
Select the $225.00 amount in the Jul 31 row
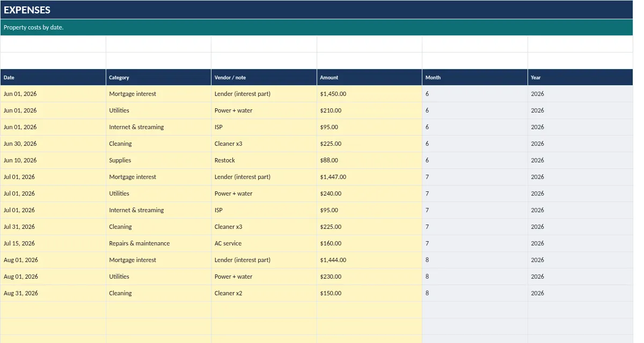pyautogui.click(x=369, y=227)
